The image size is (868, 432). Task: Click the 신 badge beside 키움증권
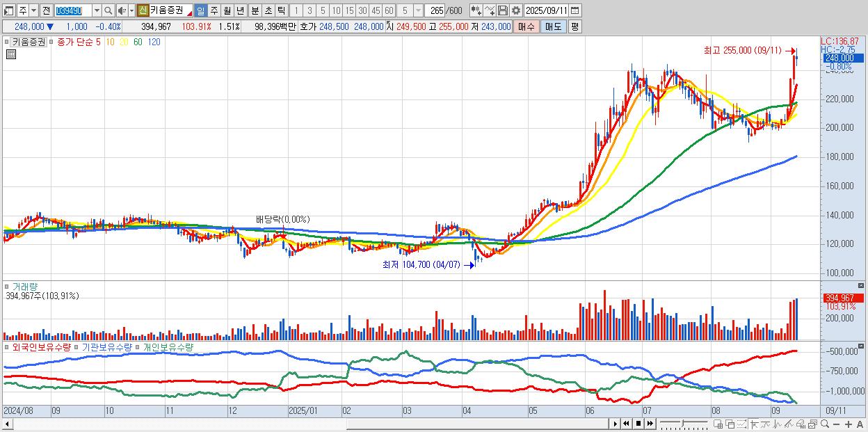pyautogui.click(x=143, y=10)
